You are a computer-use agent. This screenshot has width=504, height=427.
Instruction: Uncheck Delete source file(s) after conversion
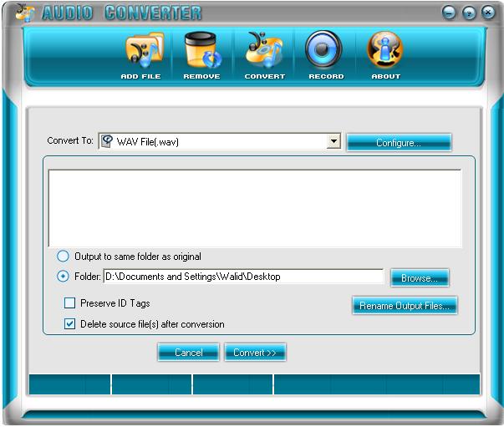point(69,324)
